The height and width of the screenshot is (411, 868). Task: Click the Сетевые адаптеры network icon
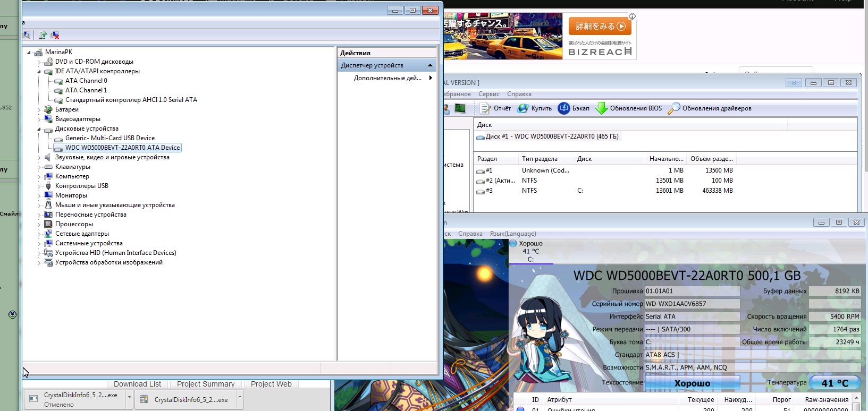[48, 234]
